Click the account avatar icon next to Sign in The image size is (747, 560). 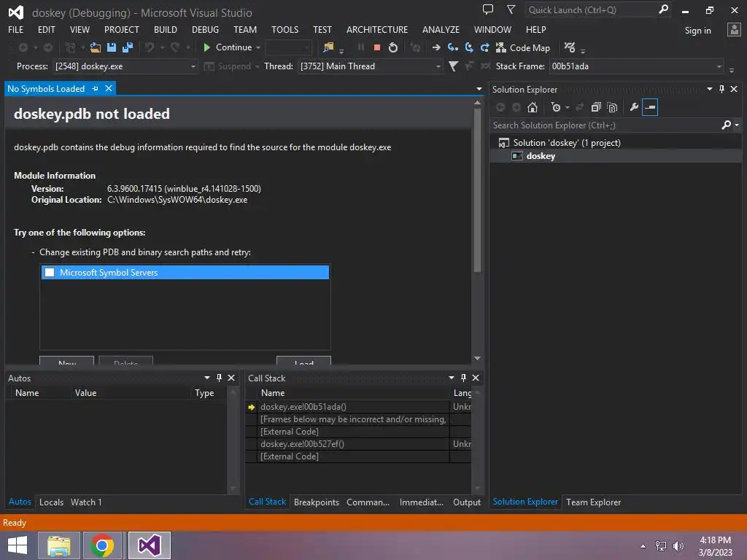734,30
